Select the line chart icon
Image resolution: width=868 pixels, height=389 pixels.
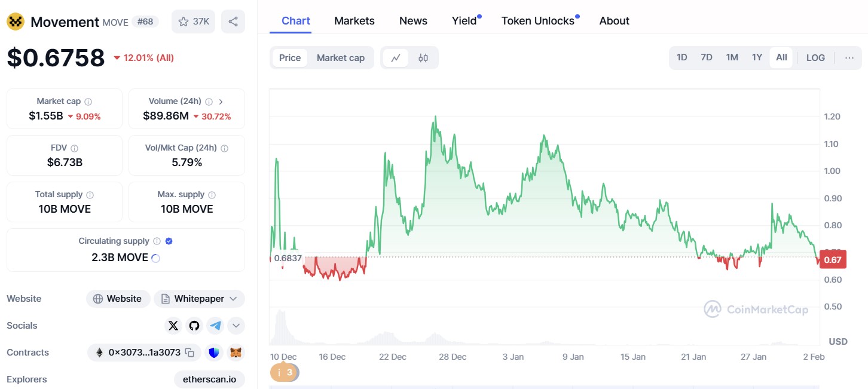(395, 57)
